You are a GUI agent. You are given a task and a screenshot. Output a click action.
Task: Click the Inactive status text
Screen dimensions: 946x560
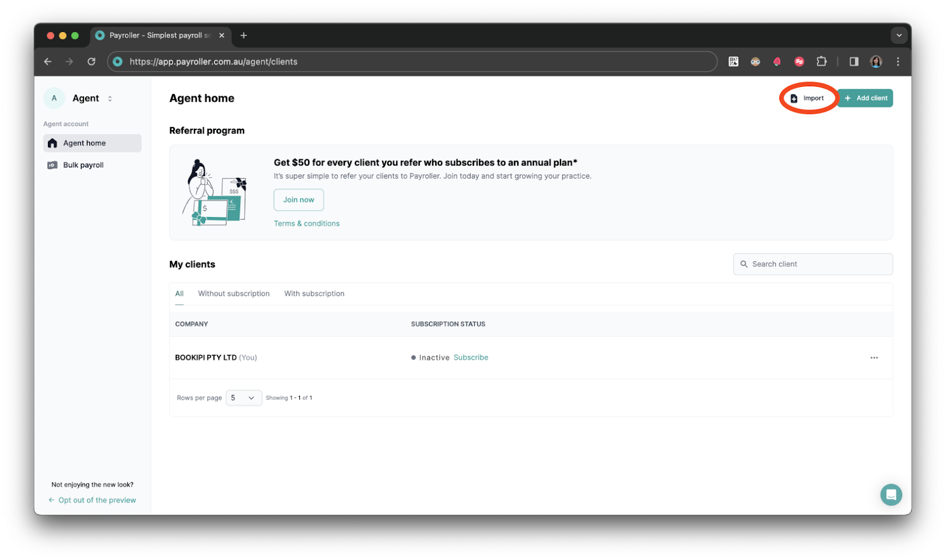click(434, 358)
